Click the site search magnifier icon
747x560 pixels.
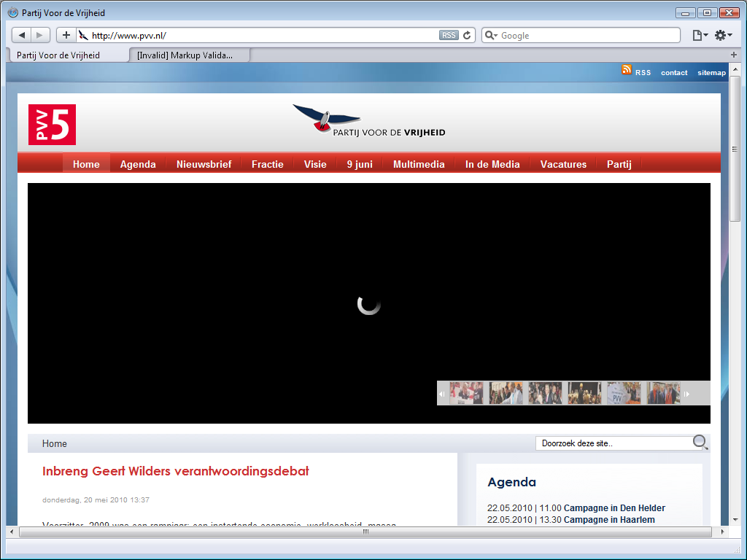[700, 443]
